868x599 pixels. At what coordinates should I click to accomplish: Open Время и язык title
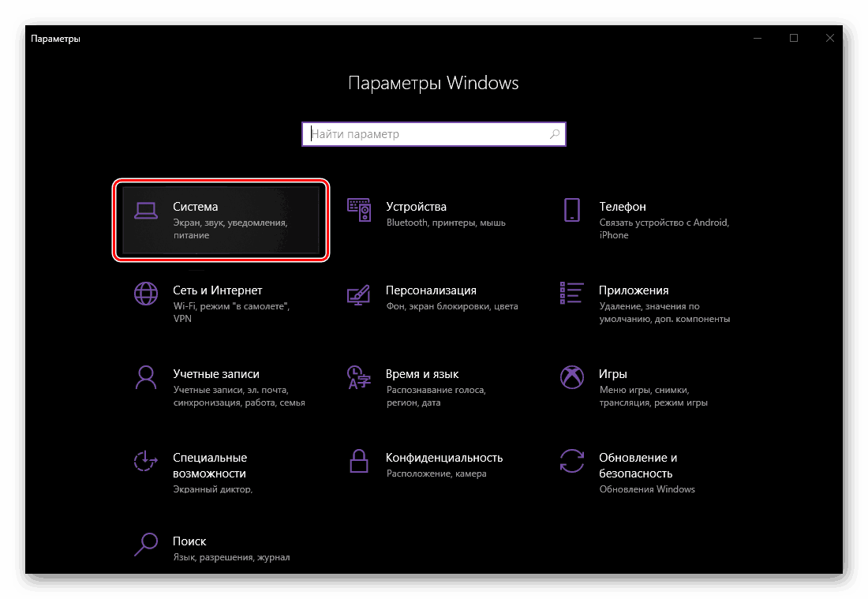click(422, 373)
